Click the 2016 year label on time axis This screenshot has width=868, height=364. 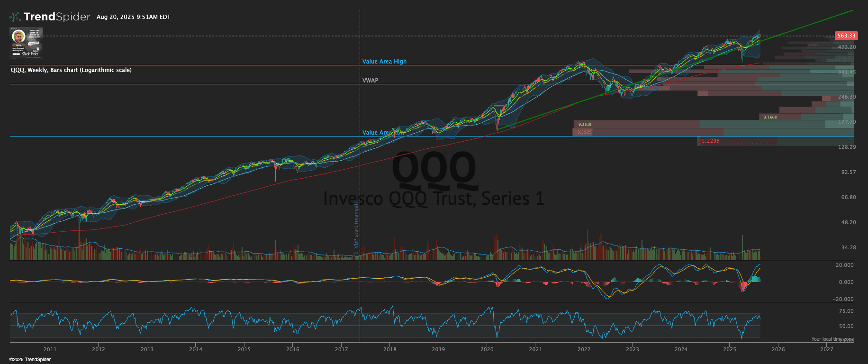tap(293, 349)
